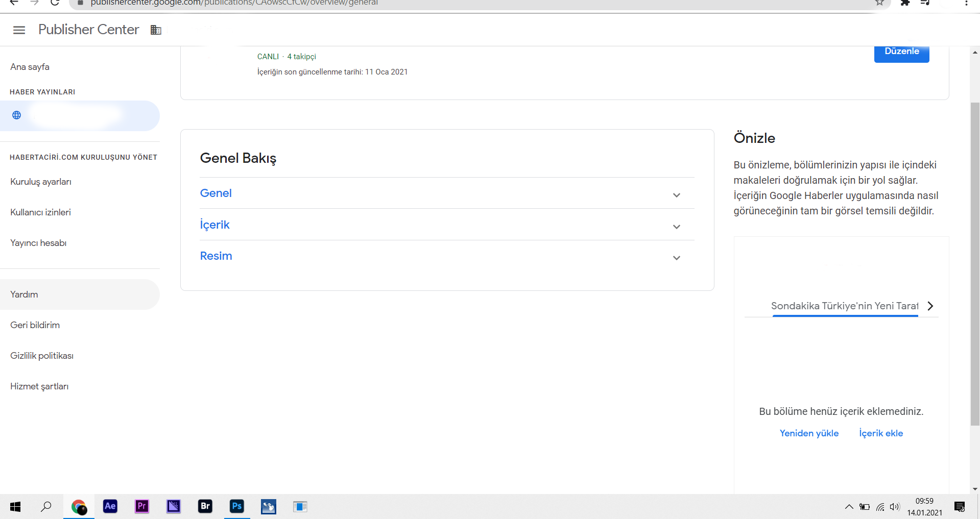Open Gizlilik politikası
The image size is (980, 519).
(x=42, y=356)
